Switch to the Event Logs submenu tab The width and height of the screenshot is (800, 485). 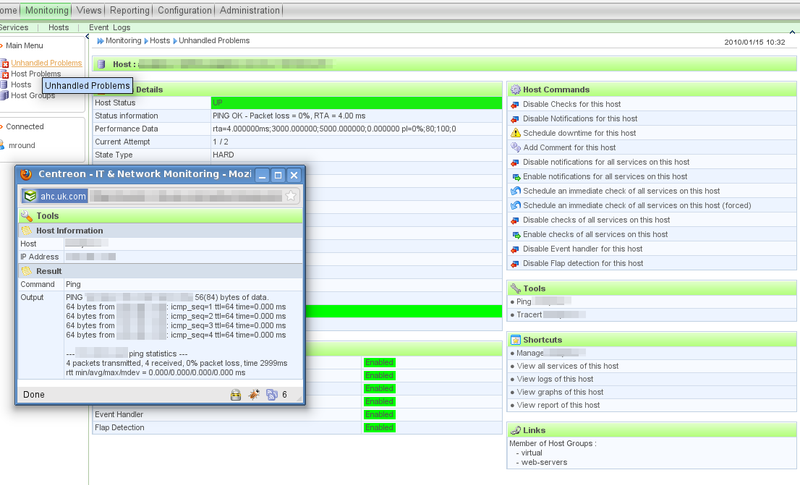click(x=109, y=28)
